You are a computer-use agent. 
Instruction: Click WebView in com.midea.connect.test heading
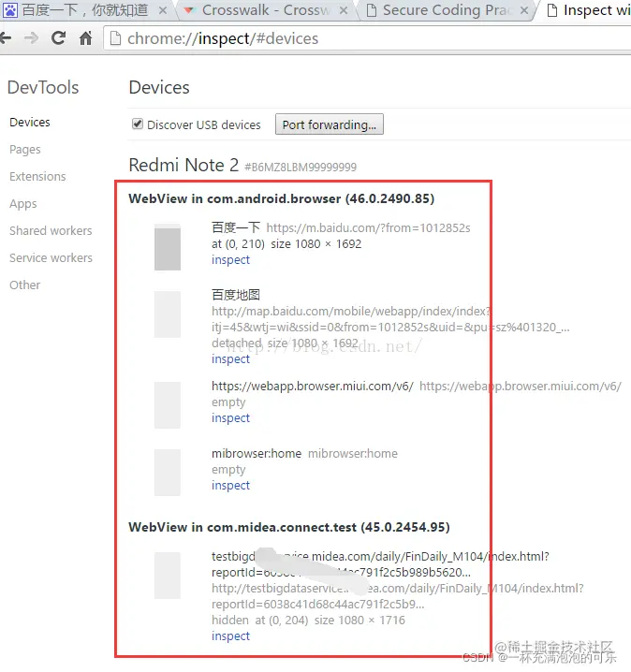coord(289,527)
